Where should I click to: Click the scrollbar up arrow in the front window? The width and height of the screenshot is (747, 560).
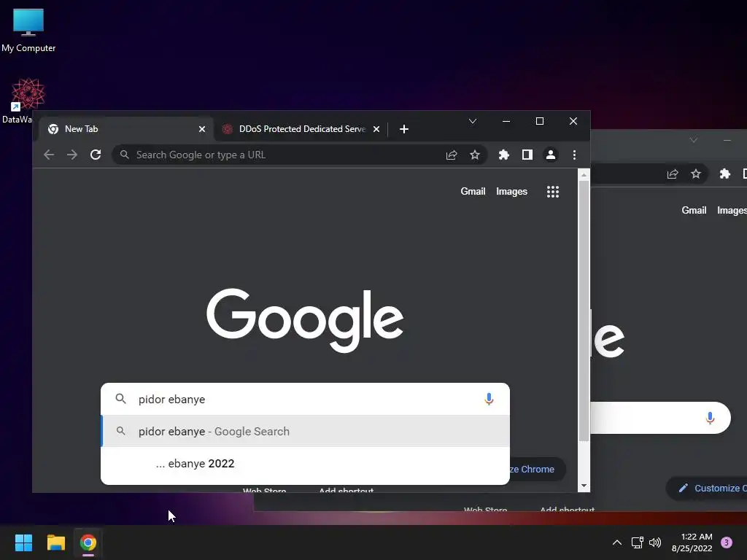coord(584,175)
